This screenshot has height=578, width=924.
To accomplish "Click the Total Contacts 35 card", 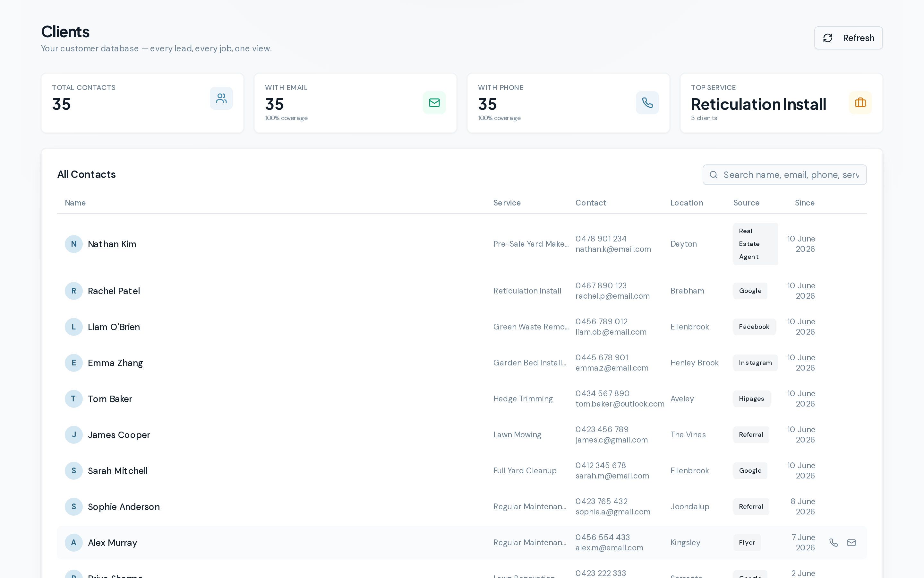I will click(142, 103).
